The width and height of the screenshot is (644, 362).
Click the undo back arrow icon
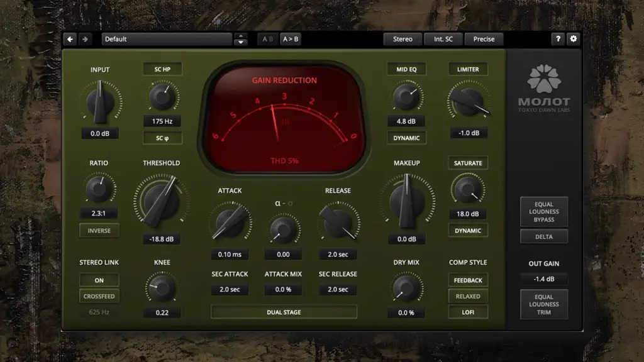(70, 39)
